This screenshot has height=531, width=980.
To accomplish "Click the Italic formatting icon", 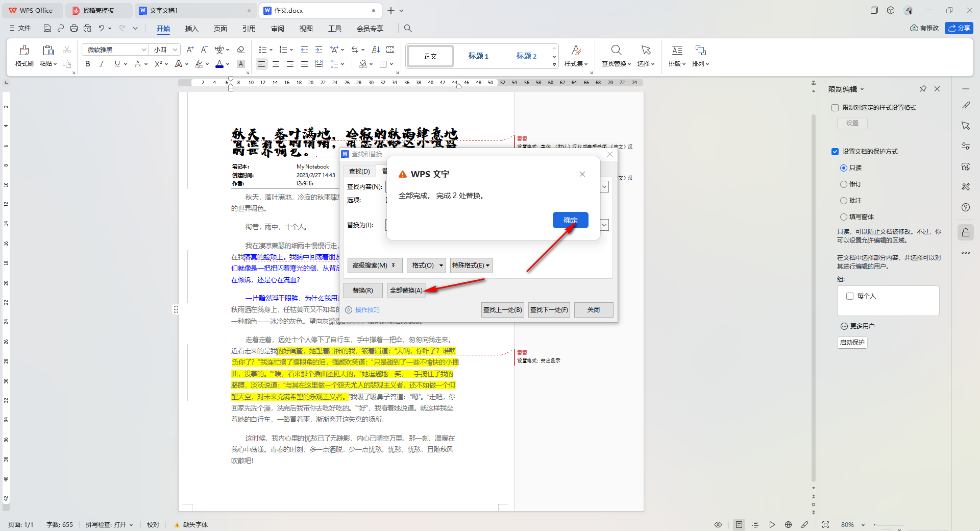I will coord(102,64).
